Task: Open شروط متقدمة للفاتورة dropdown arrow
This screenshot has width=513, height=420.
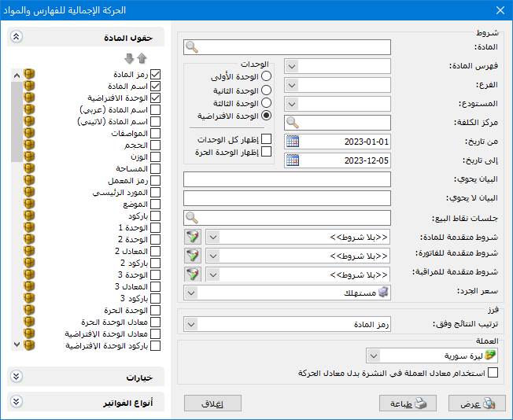Action: point(213,256)
